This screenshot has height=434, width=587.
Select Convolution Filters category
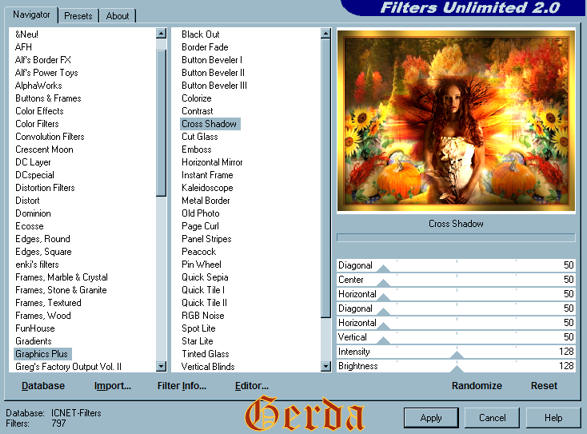[50, 137]
